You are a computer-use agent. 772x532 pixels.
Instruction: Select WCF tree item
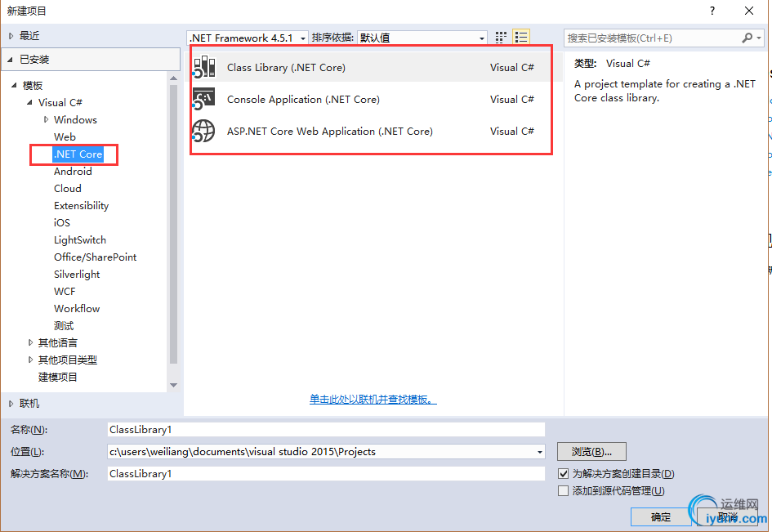click(x=65, y=292)
